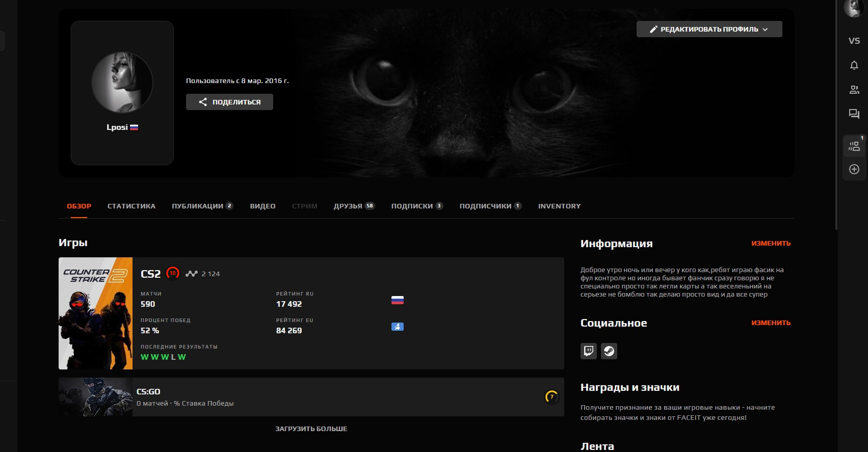Screen dimensions: 868x452
Task: Click the Russian flag beside RU rating
Action: click(x=398, y=300)
